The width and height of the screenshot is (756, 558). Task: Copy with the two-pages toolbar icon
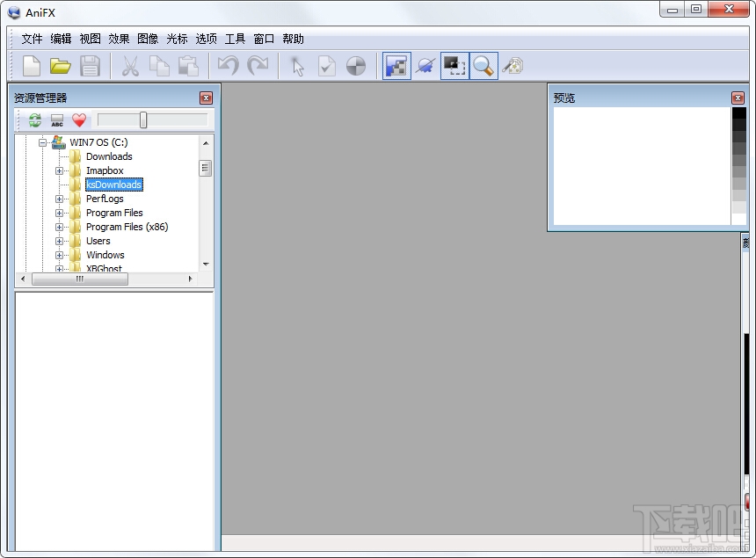point(160,66)
